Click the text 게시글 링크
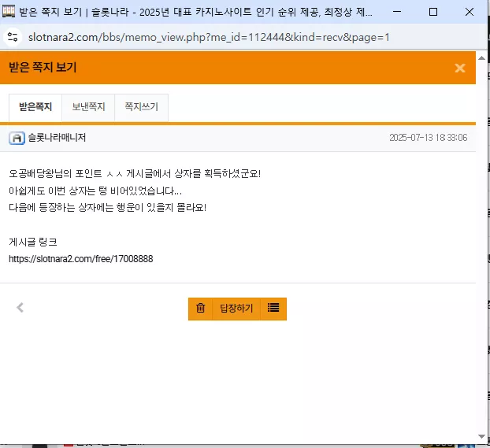Image resolution: width=490 pixels, height=448 pixels. pos(33,243)
